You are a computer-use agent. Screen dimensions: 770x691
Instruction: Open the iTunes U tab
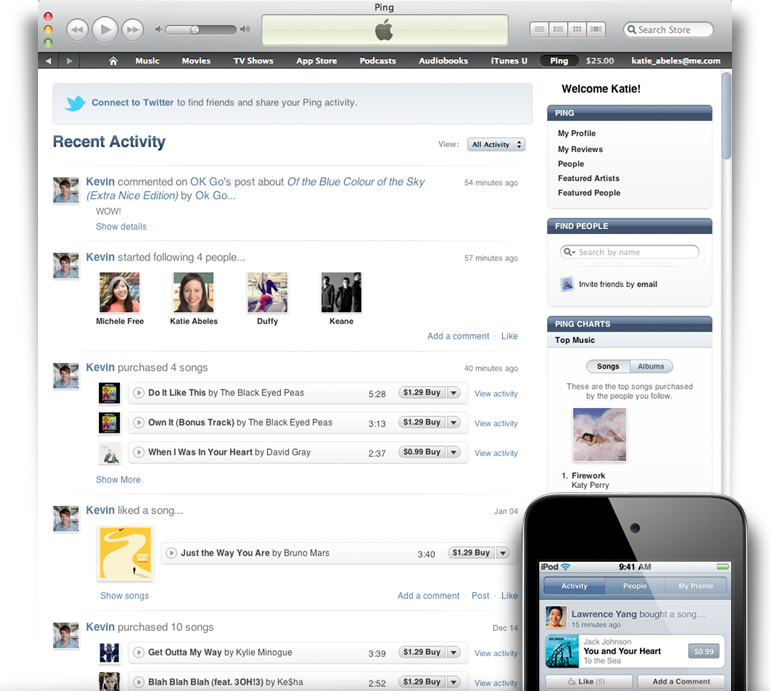tap(509, 61)
